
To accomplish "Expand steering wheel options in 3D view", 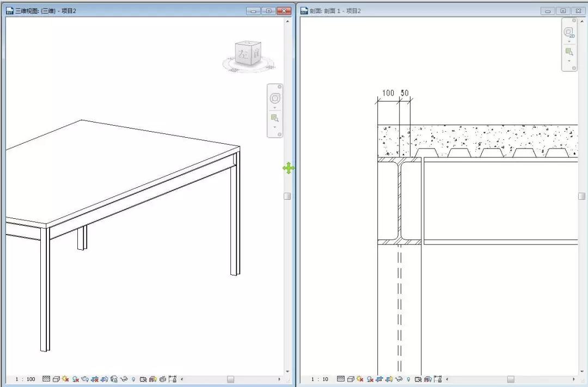I will (x=275, y=108).
